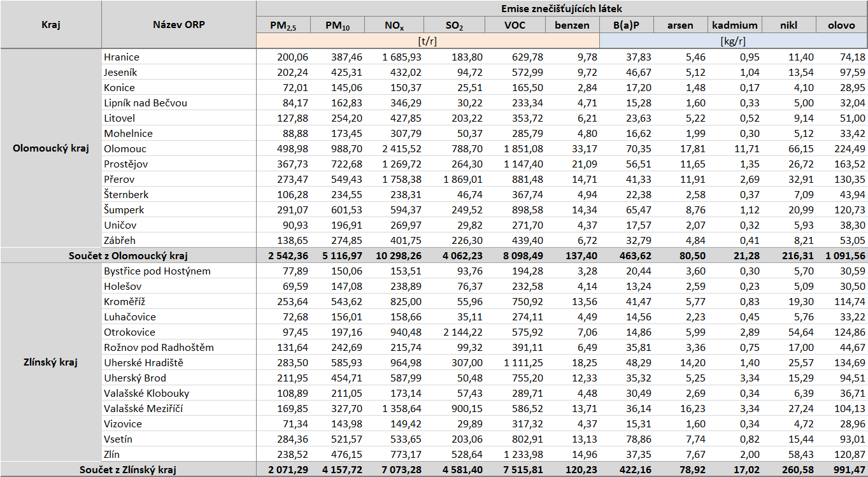
Task: Select the Zlín row name
Action: (x=112, y=454)
